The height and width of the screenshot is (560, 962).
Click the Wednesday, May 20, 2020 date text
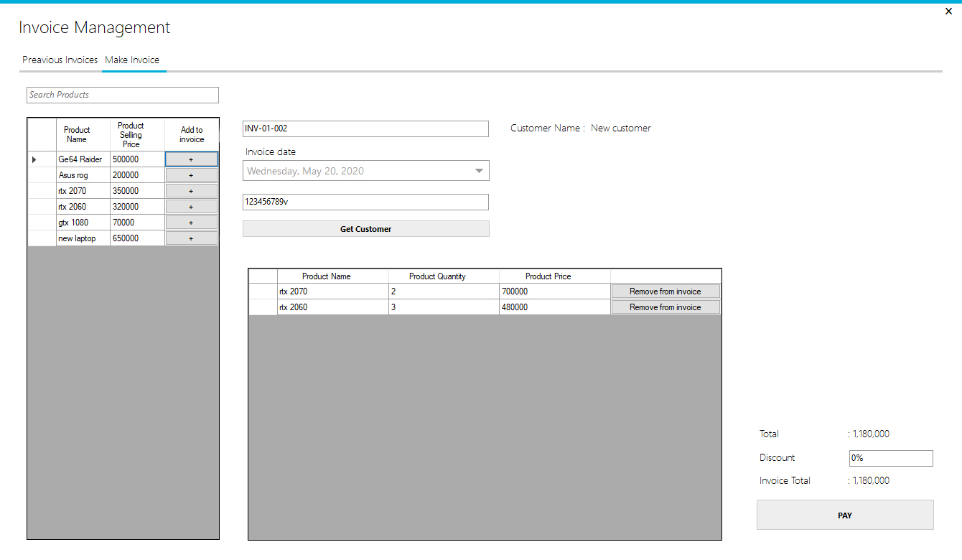pyautogui.click(x=305, y=171)
